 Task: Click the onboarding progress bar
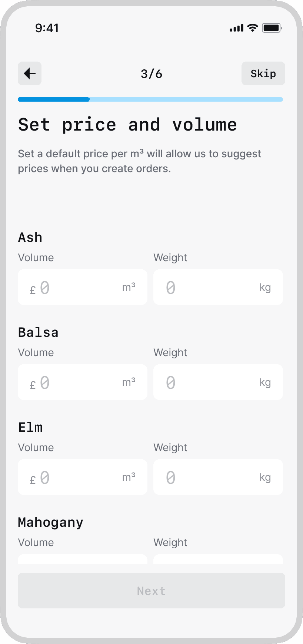click(x=150, y=99)
